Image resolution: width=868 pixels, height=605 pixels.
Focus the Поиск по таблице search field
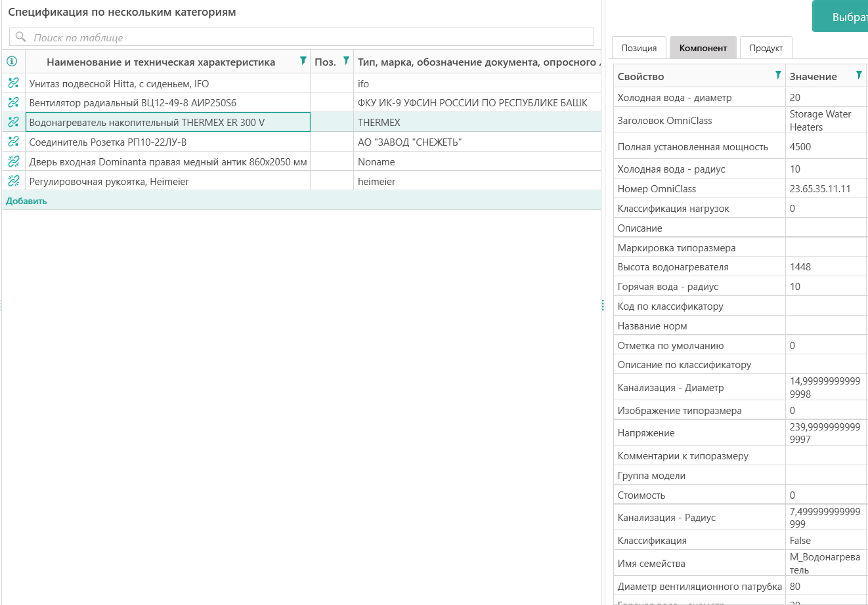pos(301,37)
